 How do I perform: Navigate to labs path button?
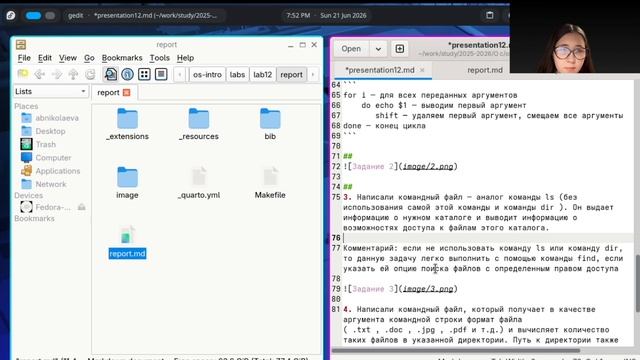[x=237, y=75]
